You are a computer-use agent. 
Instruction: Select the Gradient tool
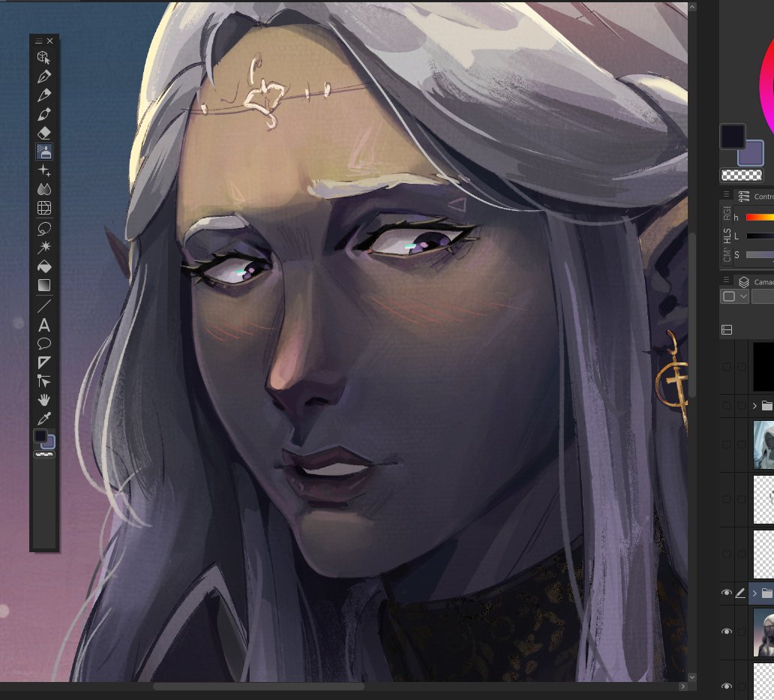[44, 285]
